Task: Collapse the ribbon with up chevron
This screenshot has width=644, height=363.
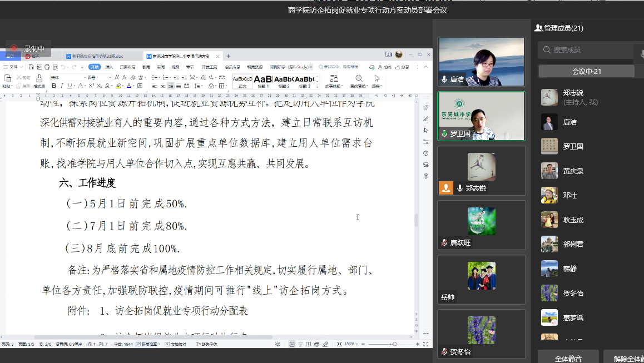Action: pyautogui.click(x=426, y=67)
